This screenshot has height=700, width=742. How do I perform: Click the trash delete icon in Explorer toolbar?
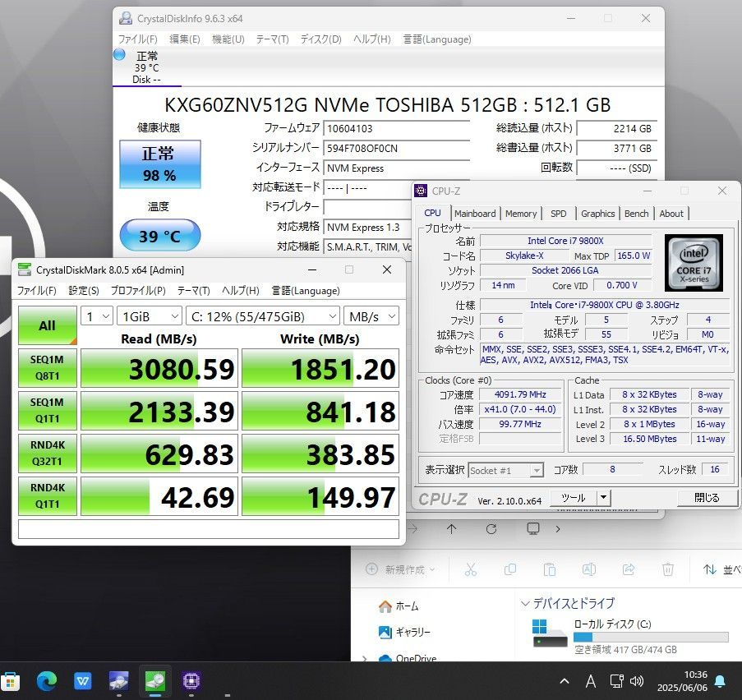coord(668,569)
